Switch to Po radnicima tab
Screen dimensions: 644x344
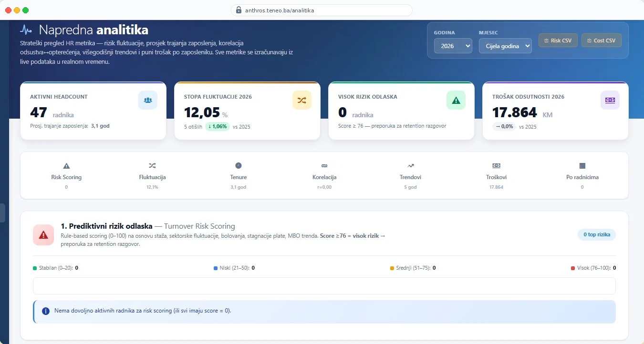tap(582, 175)
